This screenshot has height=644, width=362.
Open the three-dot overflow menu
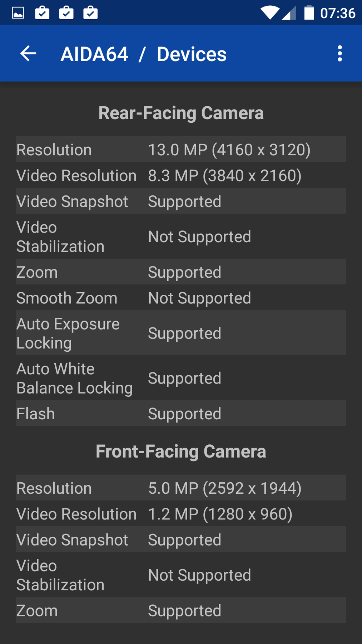pos(339,54)
